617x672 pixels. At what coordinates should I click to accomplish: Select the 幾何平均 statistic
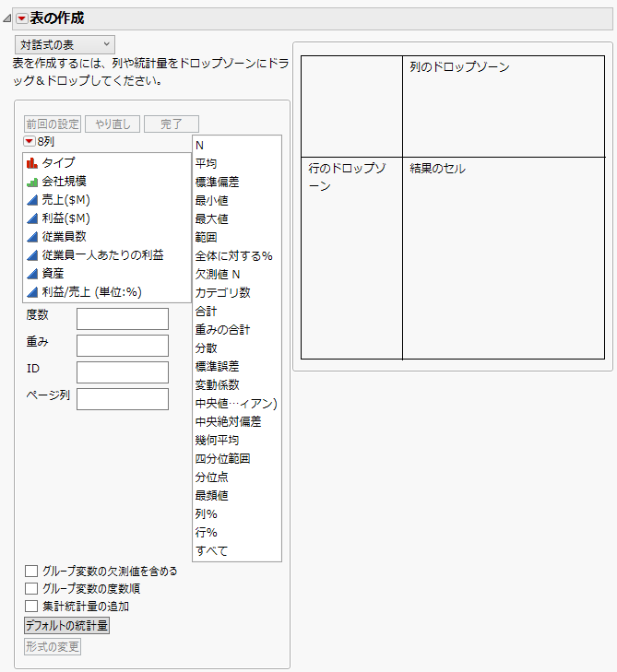click(217, 440)
